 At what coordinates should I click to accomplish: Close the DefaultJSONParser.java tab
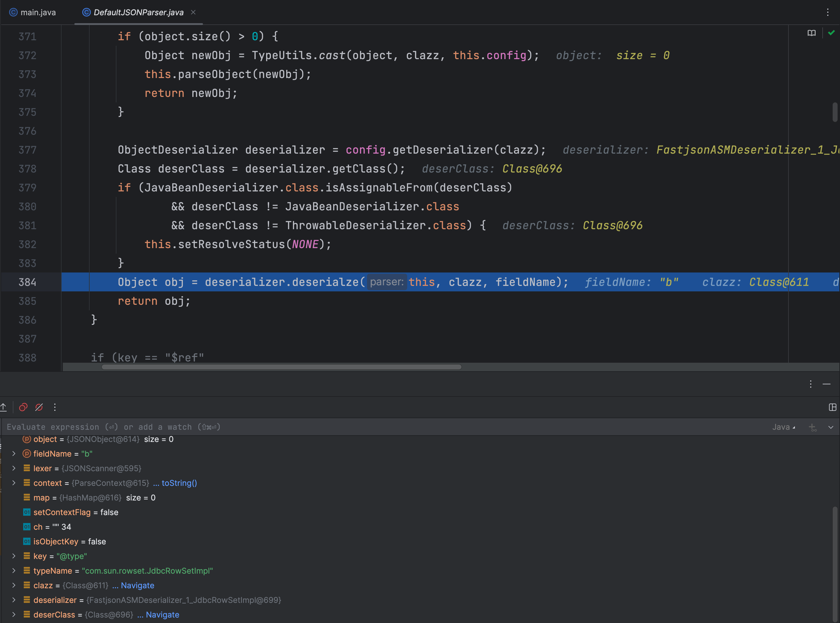(x=193, y=12)
